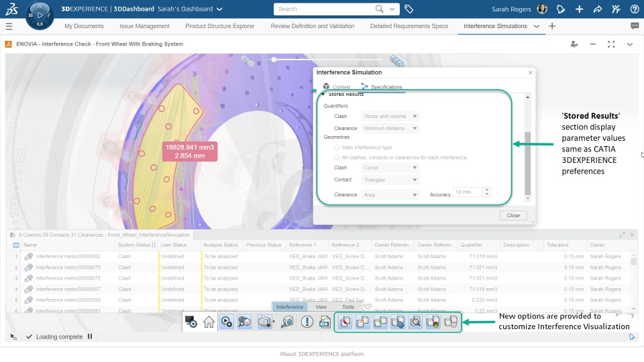Click the share arrow icon in the top bar
The height and width of the screenshot is (362, 644).
(598, 9)
